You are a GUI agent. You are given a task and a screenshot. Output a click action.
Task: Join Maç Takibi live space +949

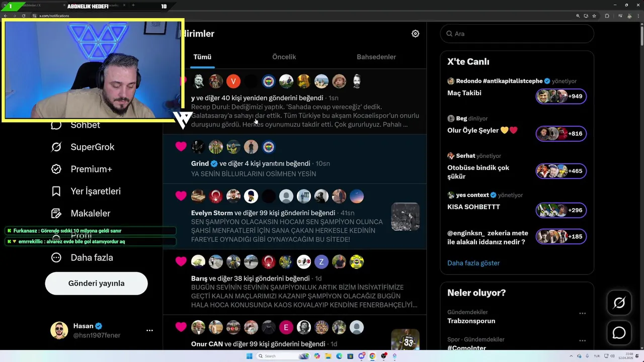[x=561, y=96]
